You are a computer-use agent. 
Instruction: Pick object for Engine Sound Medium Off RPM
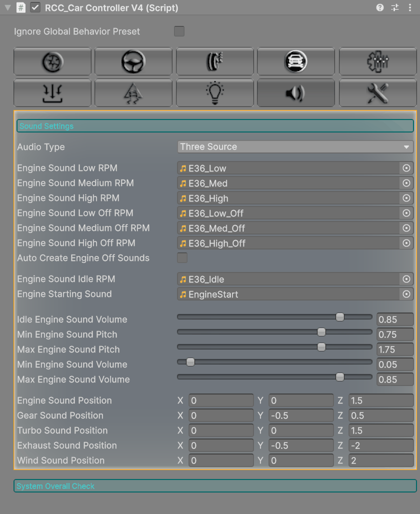(x=406, y=228)
